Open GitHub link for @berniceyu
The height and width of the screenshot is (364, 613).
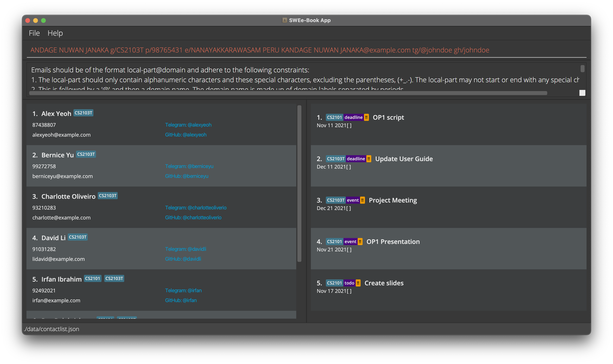[186, 176]
